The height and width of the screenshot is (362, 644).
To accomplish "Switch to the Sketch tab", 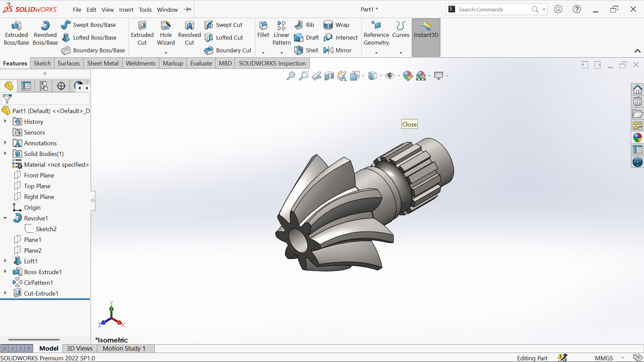I will (x=42, y=63).
